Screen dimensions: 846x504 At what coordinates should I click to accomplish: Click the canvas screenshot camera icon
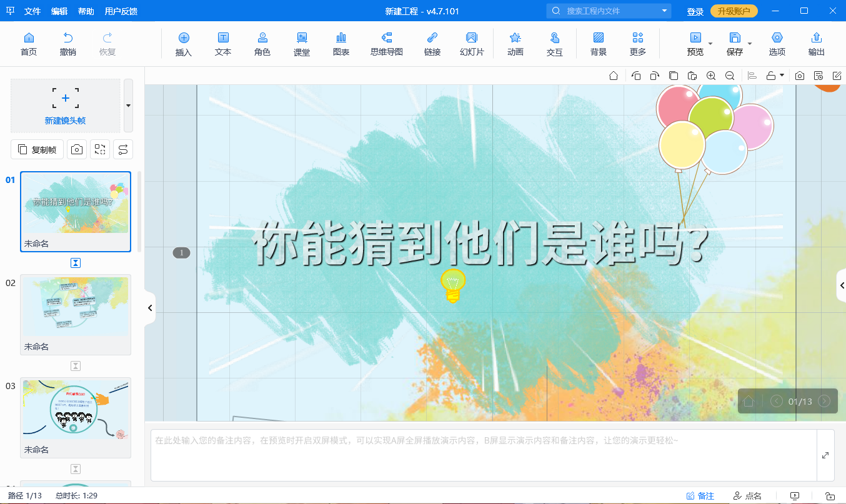click(800, 76)
